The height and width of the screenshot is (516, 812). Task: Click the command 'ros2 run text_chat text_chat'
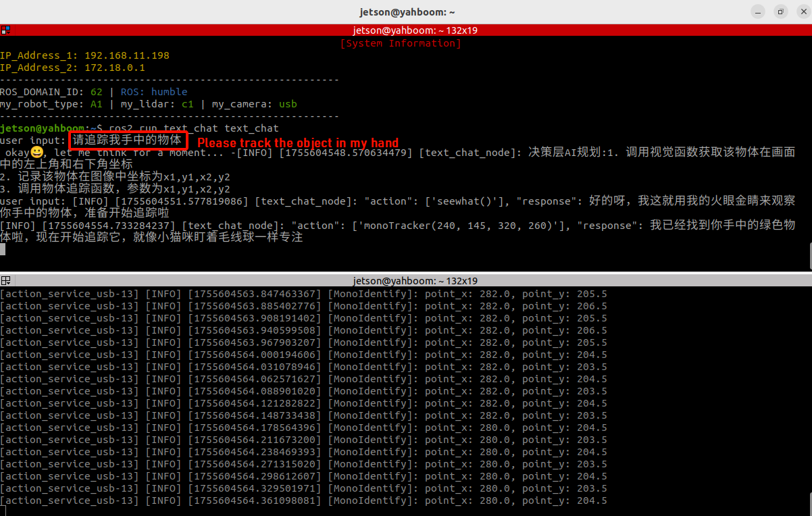tap(193, 128)
